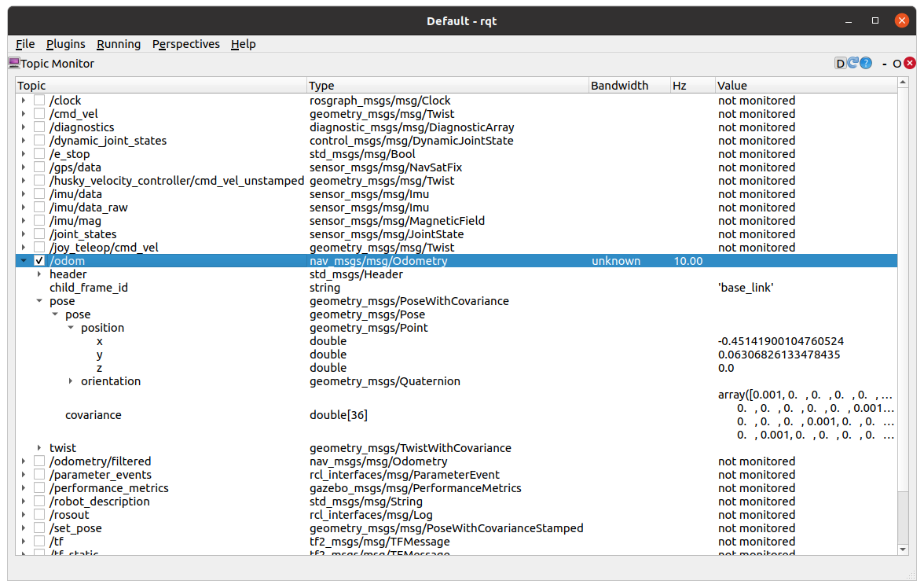The image size is (924, 588).
Task: Click the Hz column header
Action: (x=692, y=86)
